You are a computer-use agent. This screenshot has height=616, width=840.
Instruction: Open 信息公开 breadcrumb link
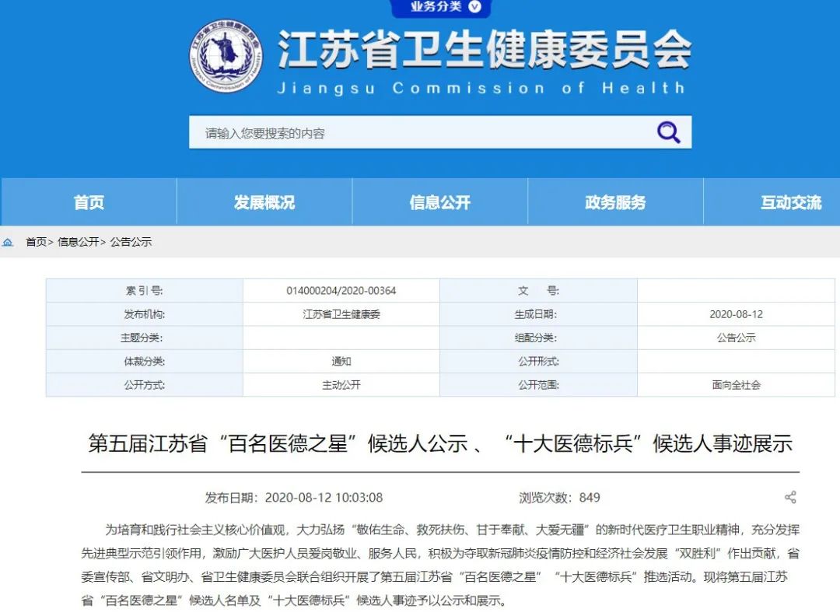(79, 242)
